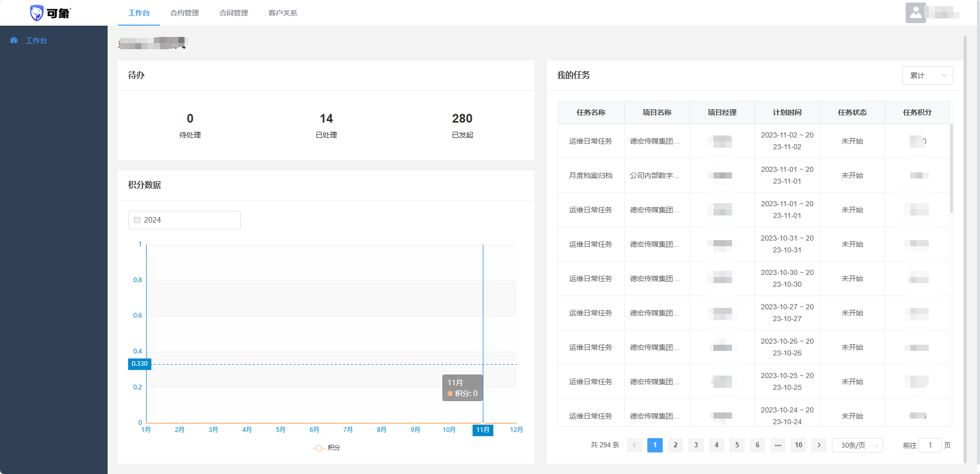
Task: Switch to the 合约管理 tab
Action: point(185,13)
